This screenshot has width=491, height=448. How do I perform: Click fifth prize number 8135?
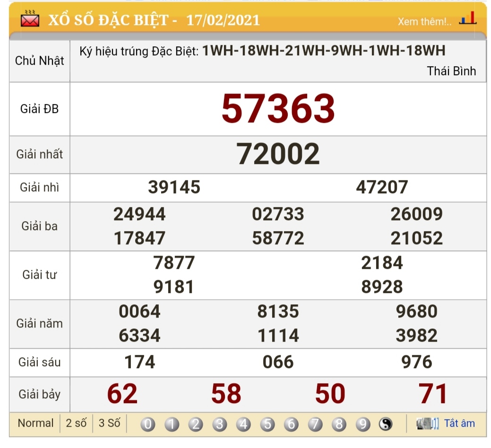tap(278, 311)
